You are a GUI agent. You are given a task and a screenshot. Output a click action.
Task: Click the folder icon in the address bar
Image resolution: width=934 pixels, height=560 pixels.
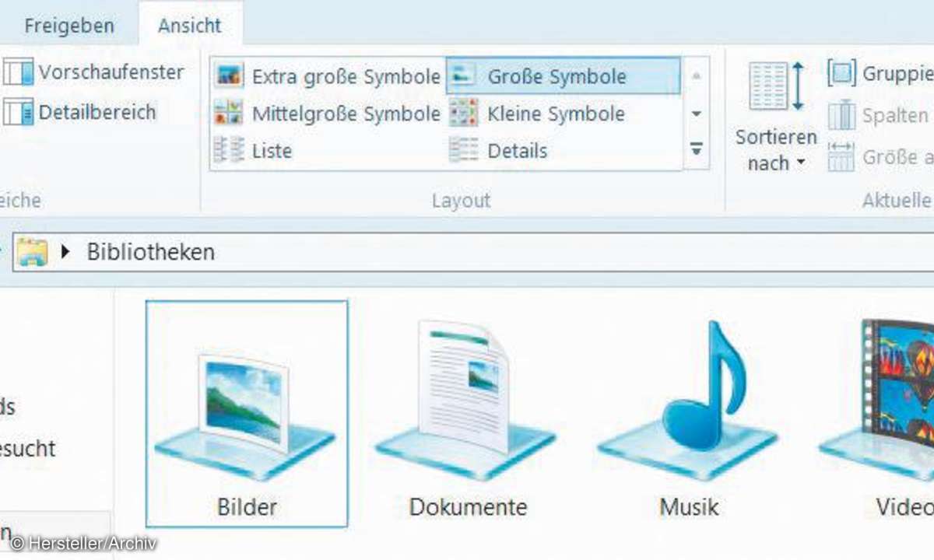coord(32,252)
